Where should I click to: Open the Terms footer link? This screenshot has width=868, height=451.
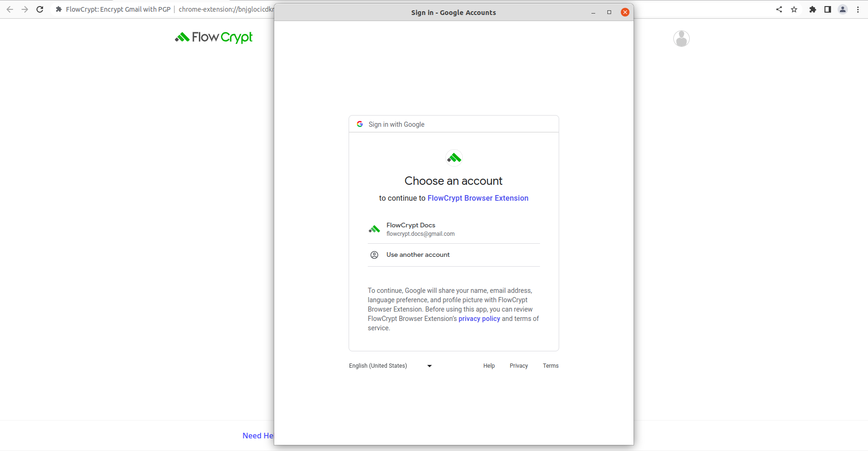point(551,366)
